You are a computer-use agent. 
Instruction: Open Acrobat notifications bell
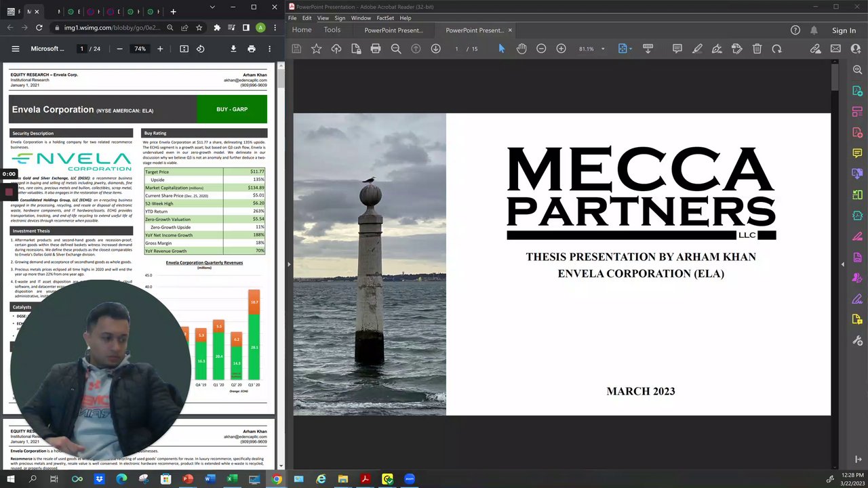814,30
